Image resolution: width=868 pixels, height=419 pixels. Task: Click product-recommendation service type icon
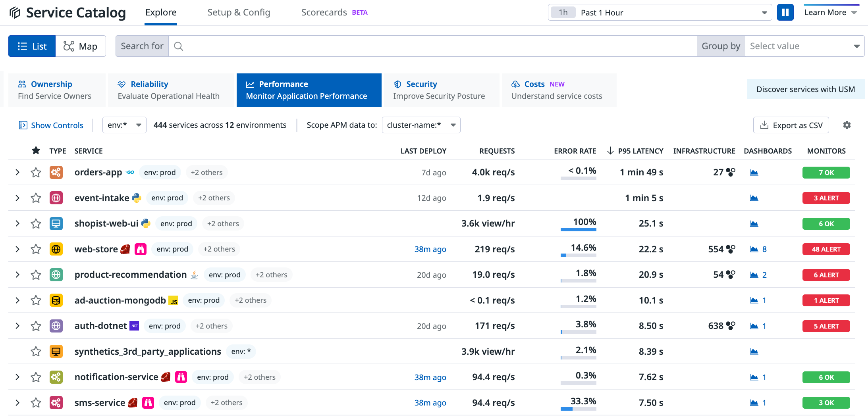[56, 275]
